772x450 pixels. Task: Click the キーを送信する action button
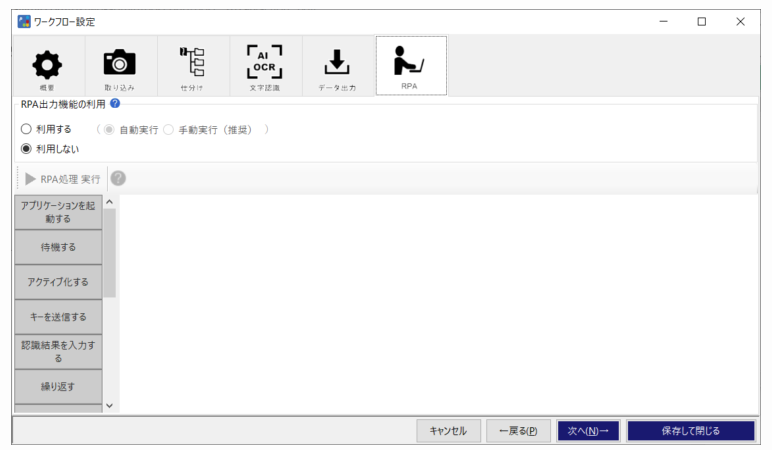pyautogui.click(x=58, y=317)
